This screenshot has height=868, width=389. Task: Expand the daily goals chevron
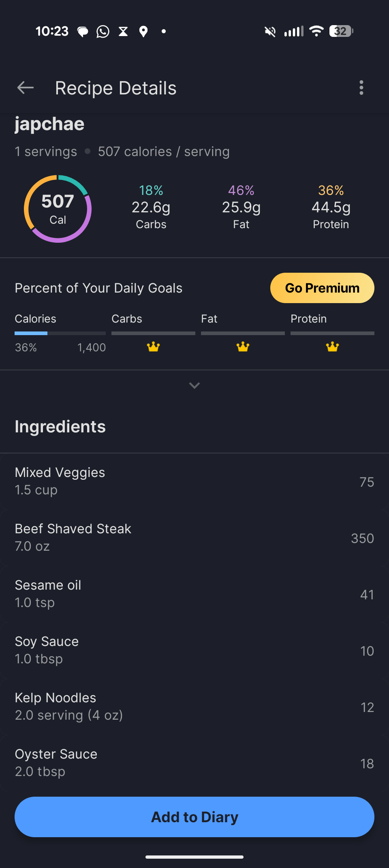click(194, 385)
